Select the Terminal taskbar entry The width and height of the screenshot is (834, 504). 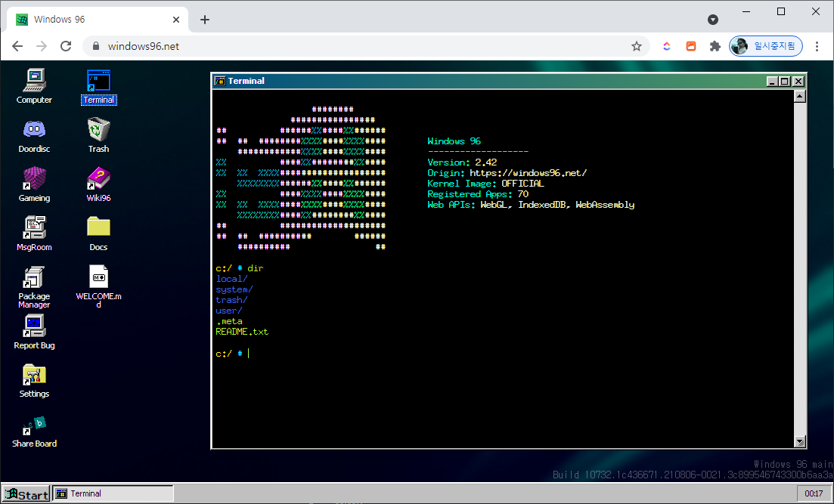pos(113,494)
